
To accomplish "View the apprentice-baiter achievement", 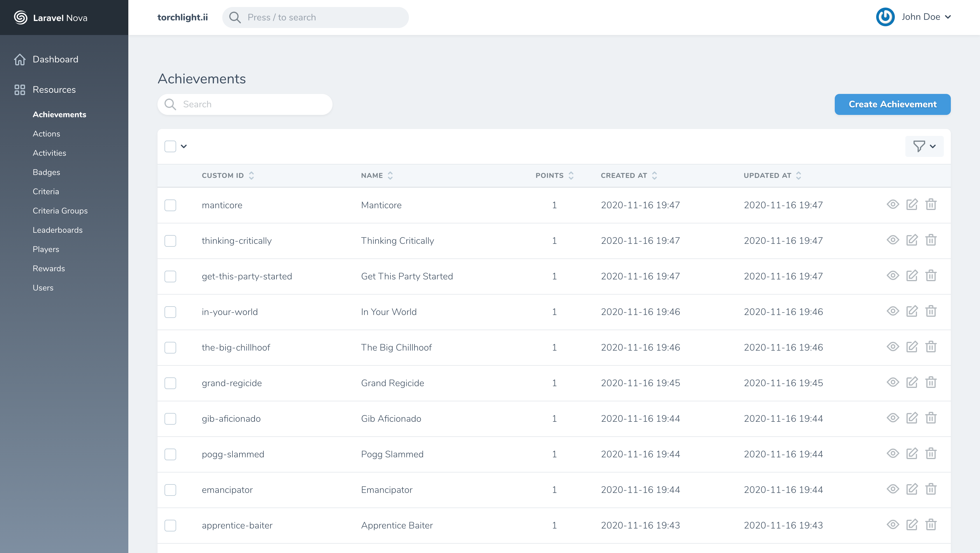I will point(892,524).
